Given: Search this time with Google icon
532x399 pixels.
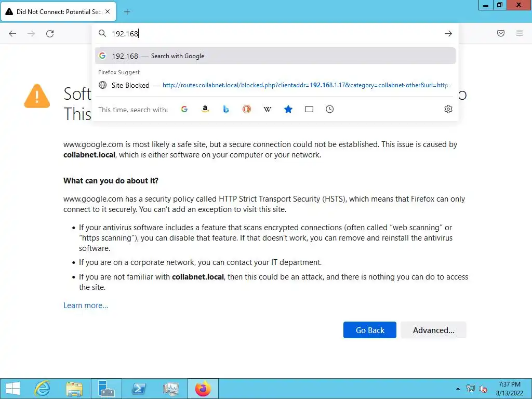Looking at the screenshot, I should pyautogui.click(x=184, y=109).
